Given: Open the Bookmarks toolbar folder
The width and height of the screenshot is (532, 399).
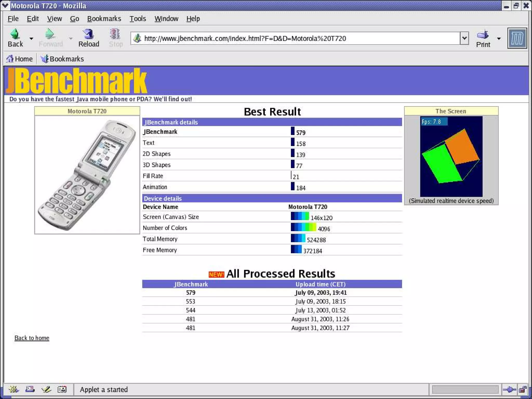Looking at the screenshot, I should [x=62, y=59].
